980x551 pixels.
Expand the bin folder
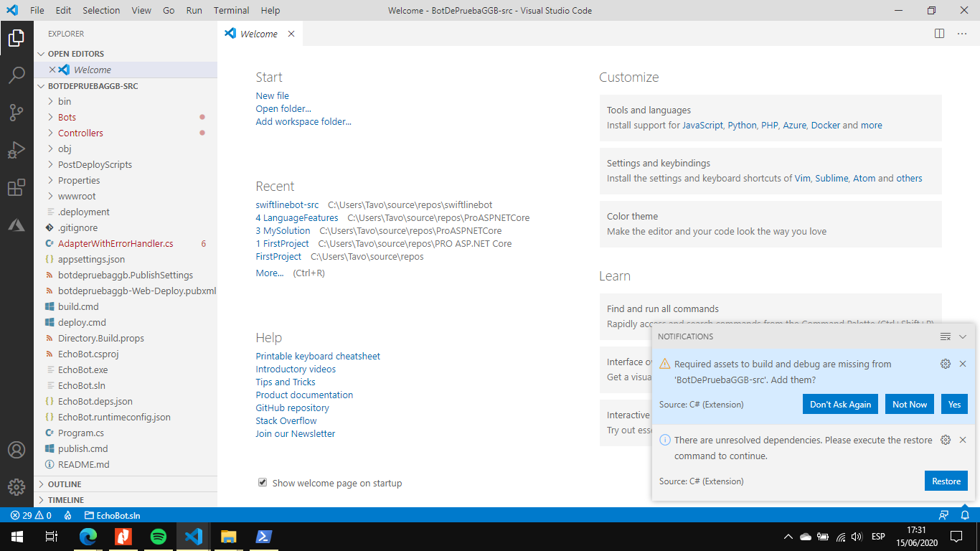pos(125,101)
